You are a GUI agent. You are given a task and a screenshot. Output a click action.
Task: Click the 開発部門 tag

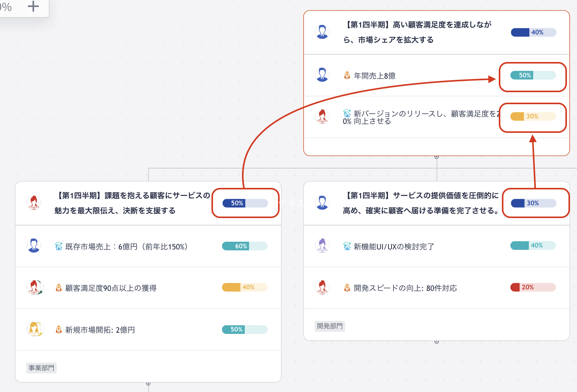(330, 326)
